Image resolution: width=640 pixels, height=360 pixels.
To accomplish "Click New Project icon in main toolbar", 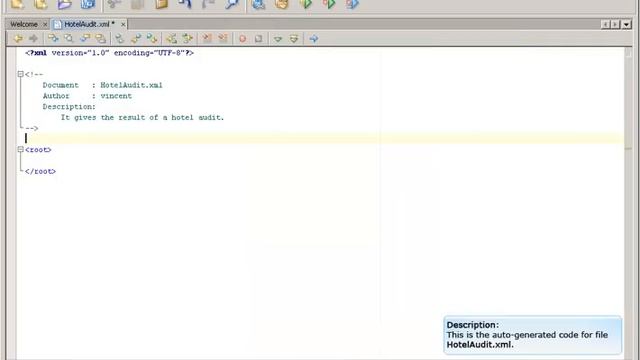I will [41, 4].
